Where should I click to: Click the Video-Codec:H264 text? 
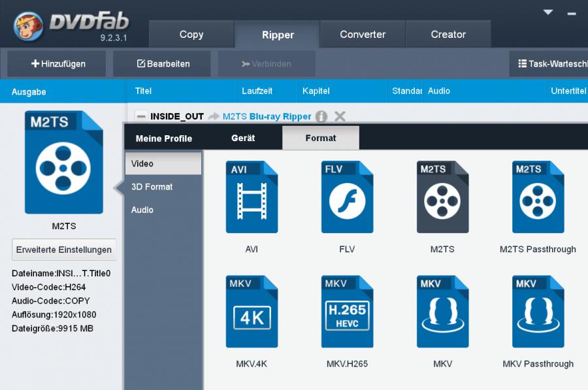[x=49, y=287]
